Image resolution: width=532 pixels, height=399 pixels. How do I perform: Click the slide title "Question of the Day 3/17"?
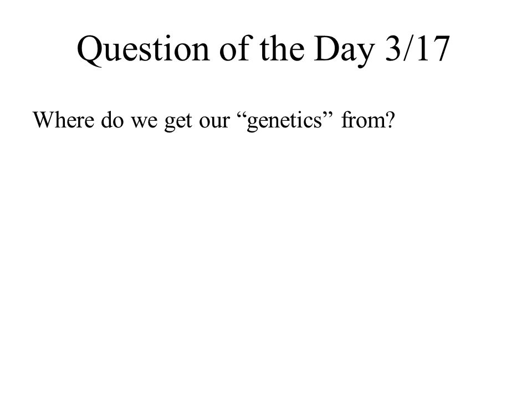[264, 50]
